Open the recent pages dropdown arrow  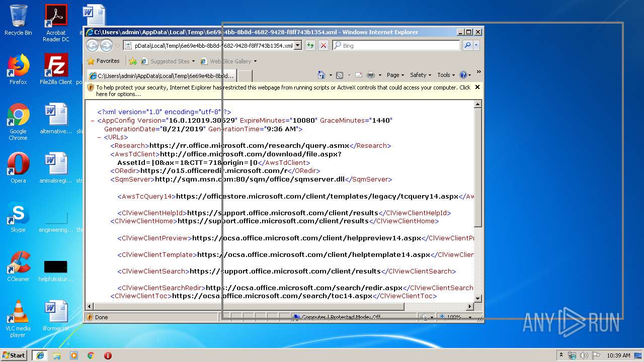click(x=117, y=46)
